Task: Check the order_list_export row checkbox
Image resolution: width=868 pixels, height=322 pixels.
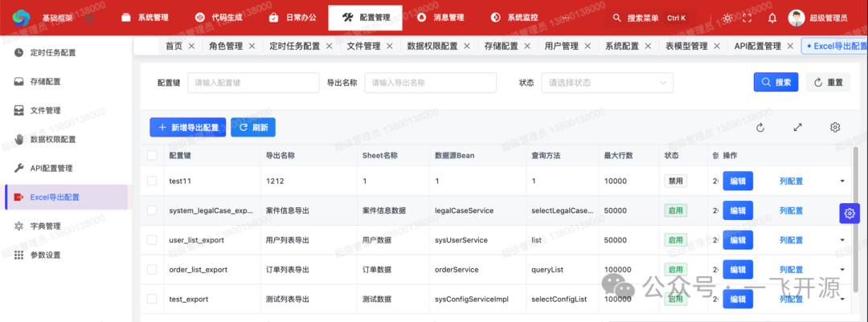Action: (152, 270)
